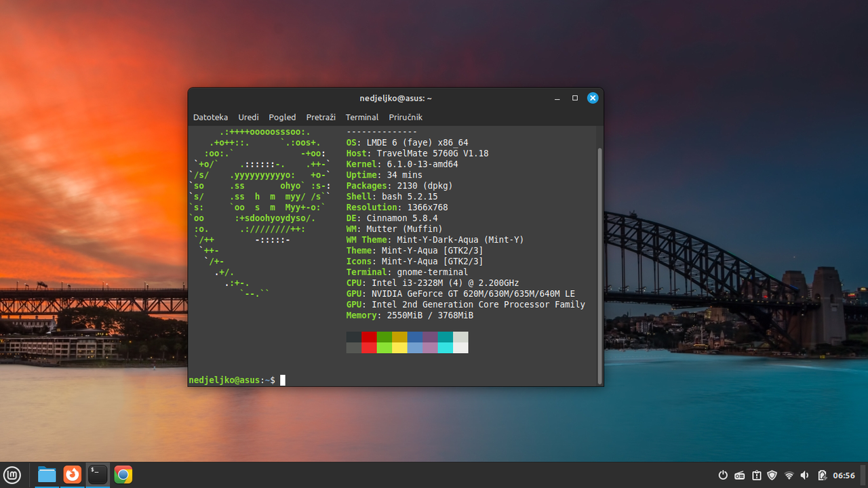The image size is (868, 488).
Task: Open the Linux Mint start menu
Action: [x=12, y=475]
